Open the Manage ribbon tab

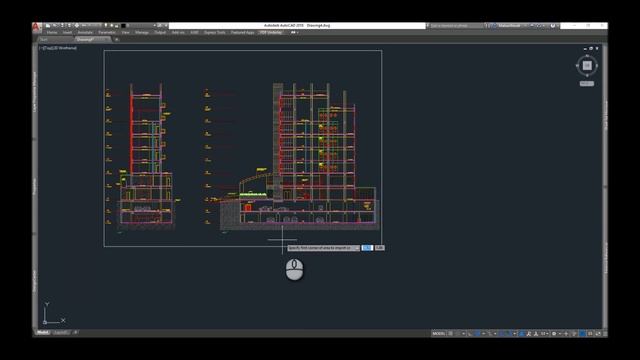[142, 33]
